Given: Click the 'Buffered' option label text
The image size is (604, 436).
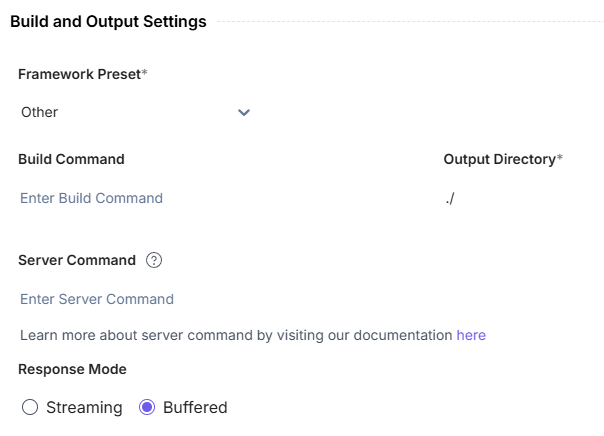Looking at the screenshot, I should (195, 407).
